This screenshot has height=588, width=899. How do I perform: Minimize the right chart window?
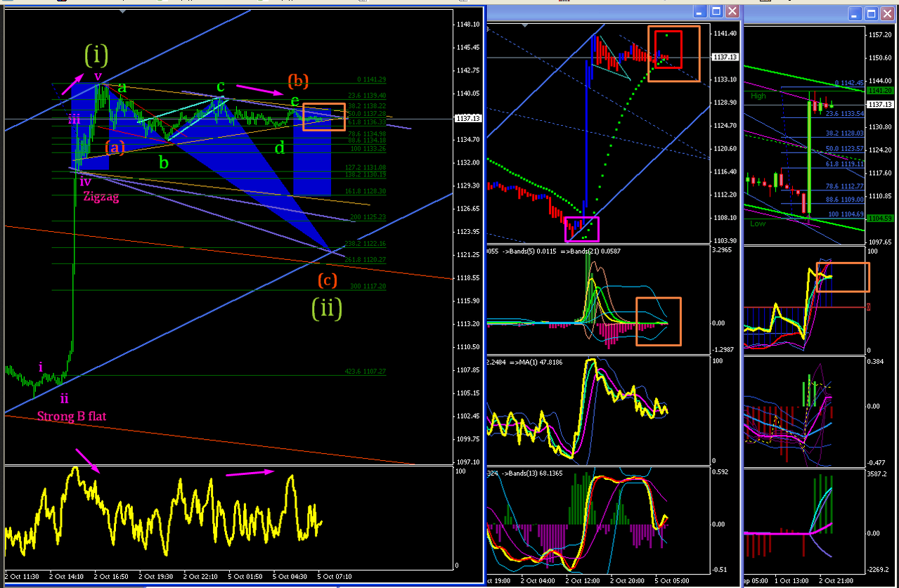point(854,13)
